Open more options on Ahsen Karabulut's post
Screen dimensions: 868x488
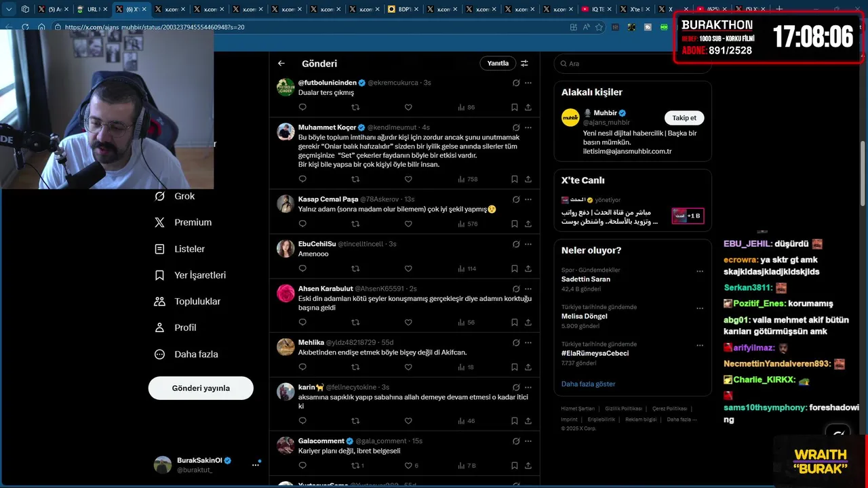pyautogui.click(x=528, y=289)
